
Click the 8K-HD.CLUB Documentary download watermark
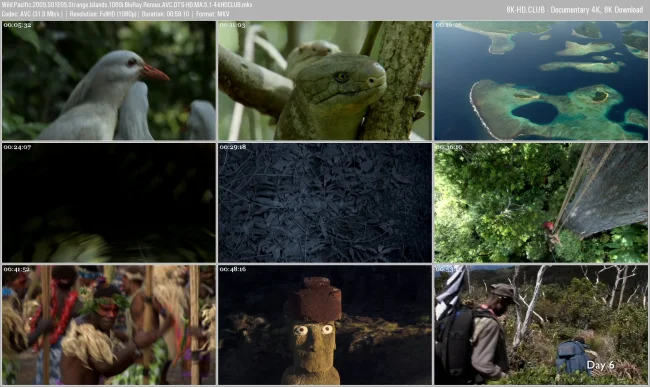[x=575, y=10]
